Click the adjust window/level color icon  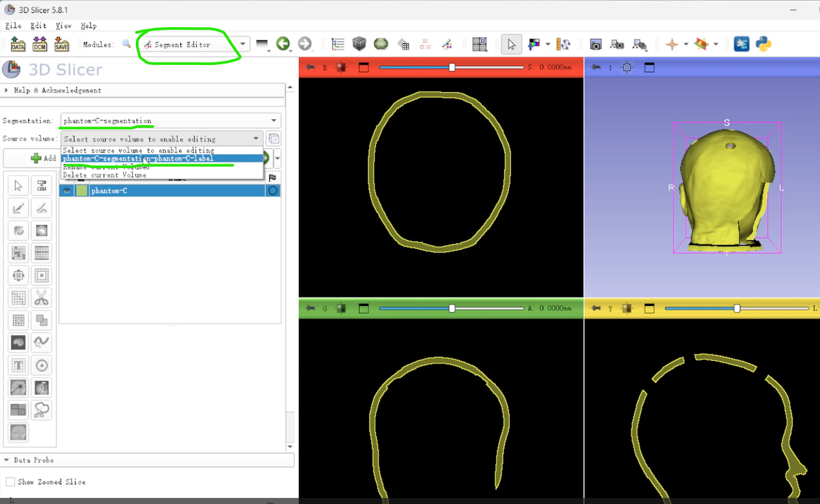[x=534, y=44]
